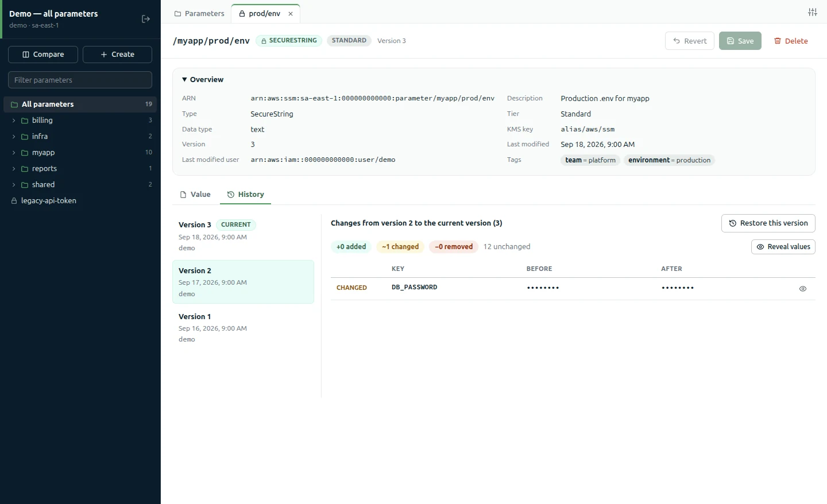Image resolution: width=827 pixels, height=504 pixels.
Task: Expand the billing folder
Action: [x=14, y=121]
